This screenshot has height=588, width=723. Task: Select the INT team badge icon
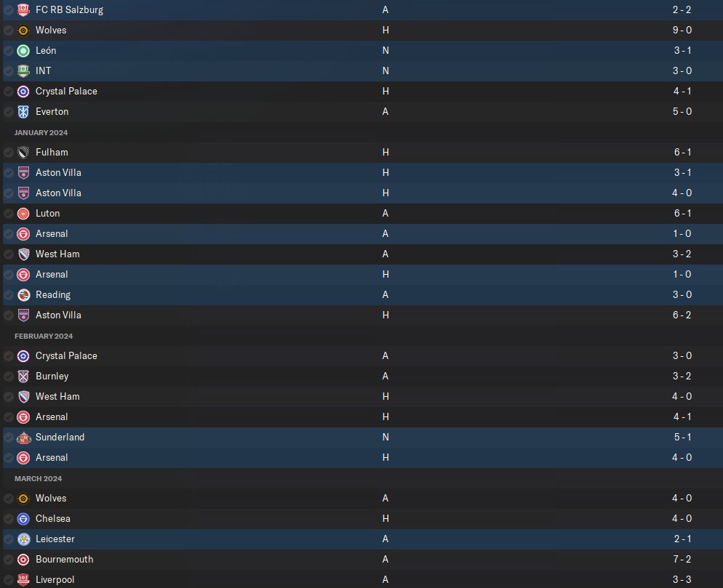tap(23, 71)
